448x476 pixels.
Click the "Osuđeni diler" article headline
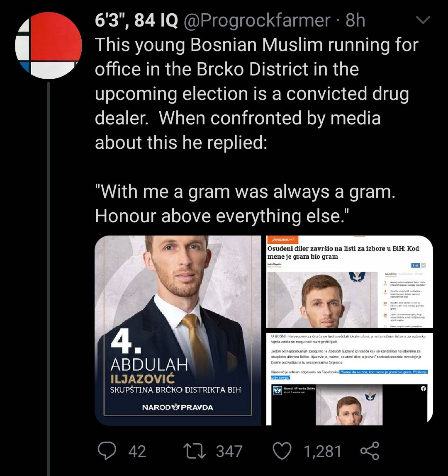tap(343, 252)
